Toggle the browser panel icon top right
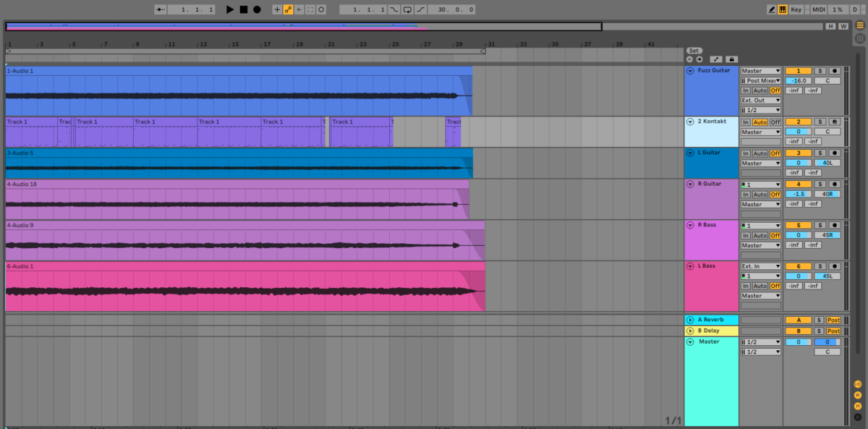Screen dimensions: 868x429 click(x=860, y=24)
